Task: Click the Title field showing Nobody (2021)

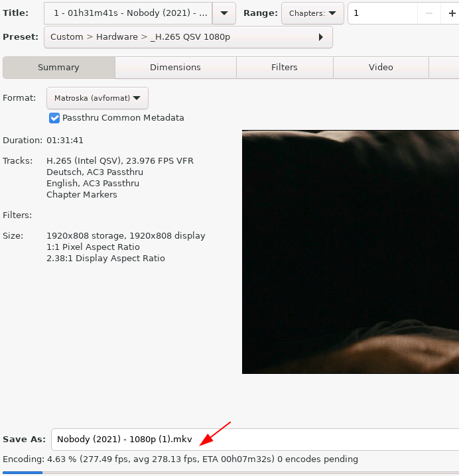Action: (x=128, y=13)
